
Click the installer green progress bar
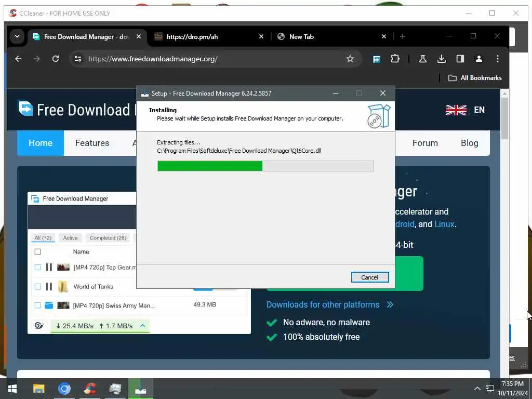point(265,166)
